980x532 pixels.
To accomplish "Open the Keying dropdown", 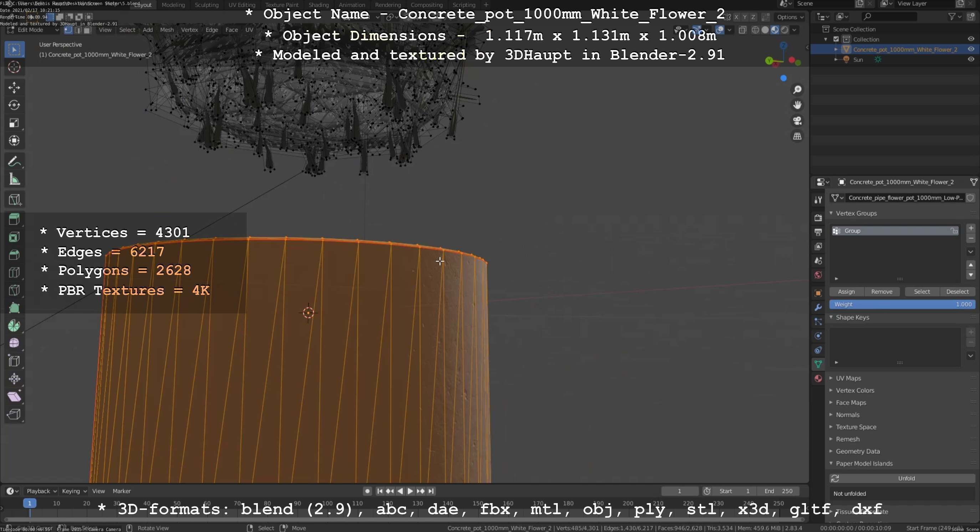I will coord(74,491).
